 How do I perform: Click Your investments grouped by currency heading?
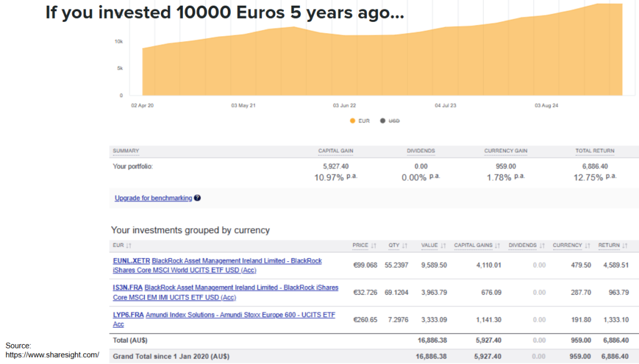pyautogui.click(x=190, y=230)
